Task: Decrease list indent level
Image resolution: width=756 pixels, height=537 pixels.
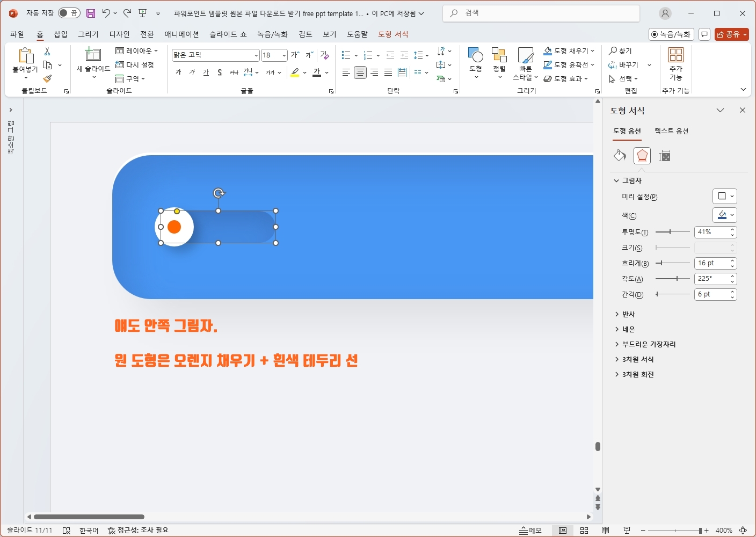Action: pos(390,55)
